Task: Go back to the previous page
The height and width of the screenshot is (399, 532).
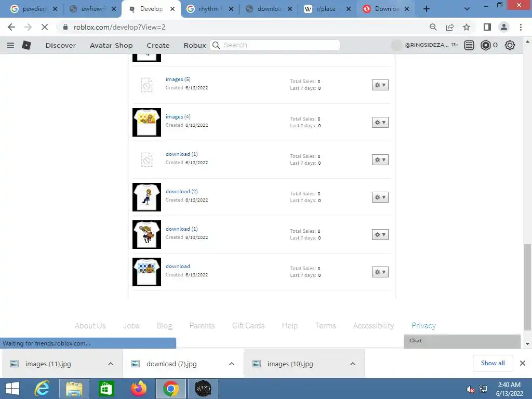Action: click(x=11, y=27)
